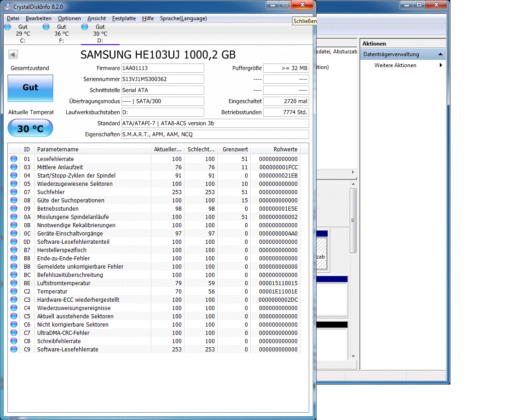Click status dot of Luftstromtemperatur row
This screenshot has height=420, width=530.
click(14, 283)
